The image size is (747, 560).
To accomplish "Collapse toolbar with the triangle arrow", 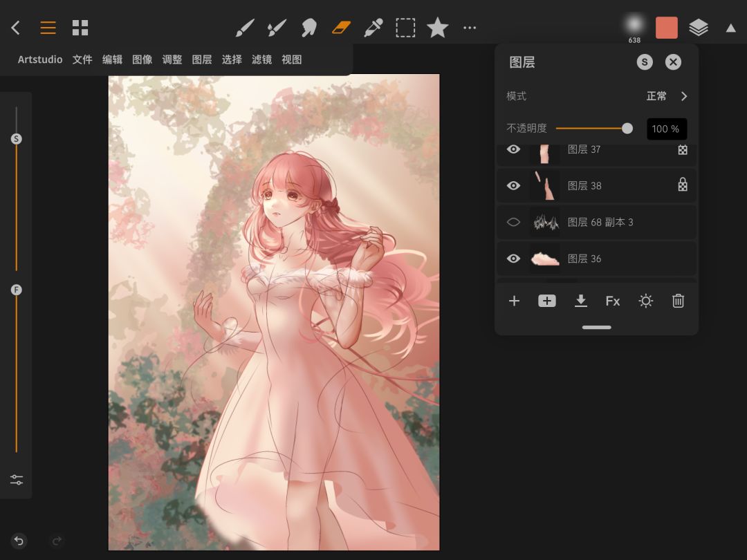I will click(x=730, y=28).
